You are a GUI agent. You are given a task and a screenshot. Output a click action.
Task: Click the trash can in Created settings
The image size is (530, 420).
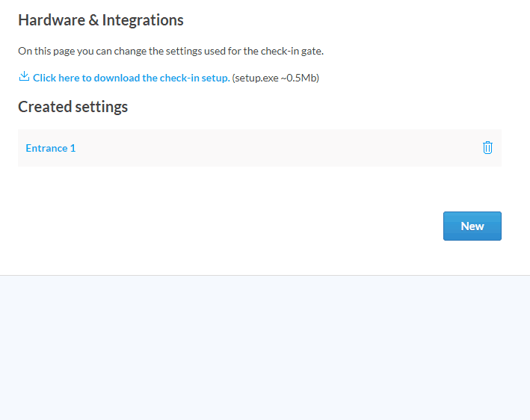pos(487,148)
